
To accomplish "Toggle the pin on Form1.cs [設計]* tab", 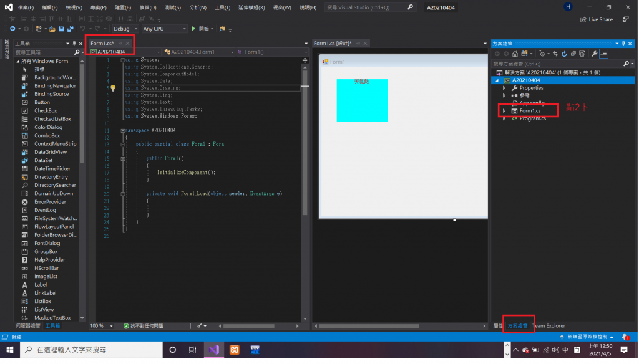I will tap(358, 43).
